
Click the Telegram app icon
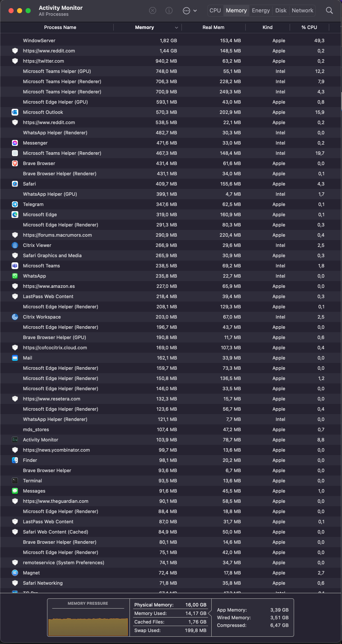click(x=15, y=204)
